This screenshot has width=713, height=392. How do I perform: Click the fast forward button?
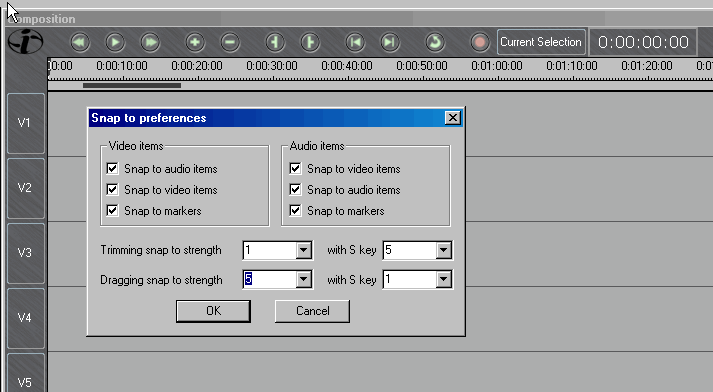pos(150,42)
